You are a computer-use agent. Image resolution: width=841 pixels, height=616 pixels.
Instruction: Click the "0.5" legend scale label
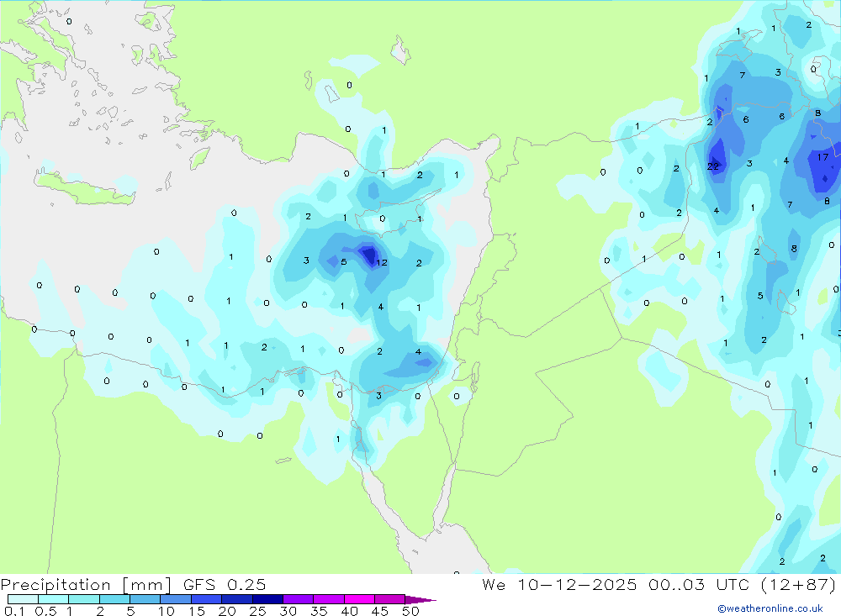[x=45, y=611]
